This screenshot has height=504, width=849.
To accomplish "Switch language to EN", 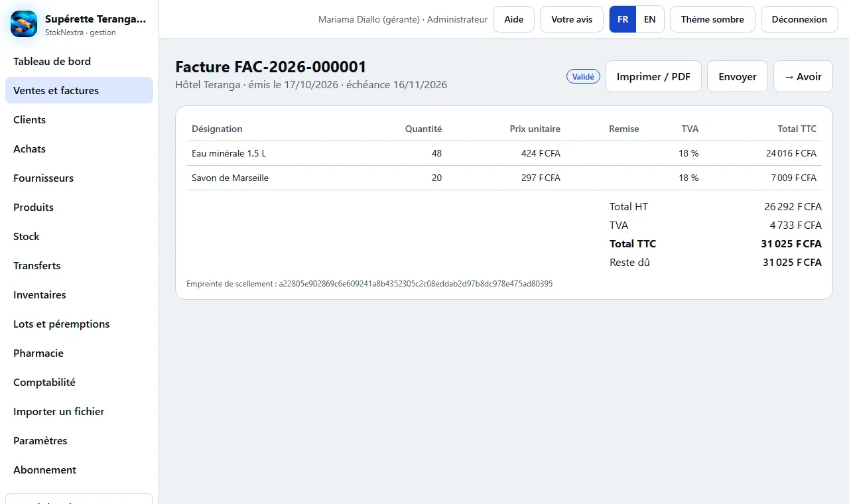I will point(650,19).
